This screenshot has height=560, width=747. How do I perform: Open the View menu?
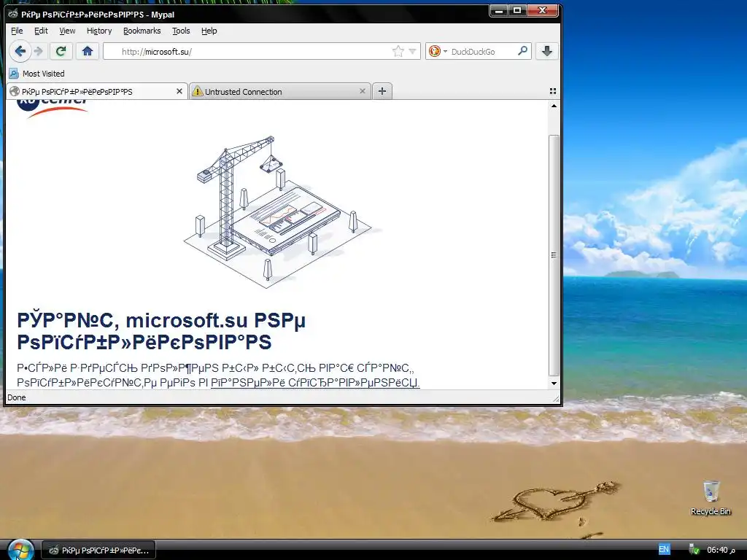[67, 31]
